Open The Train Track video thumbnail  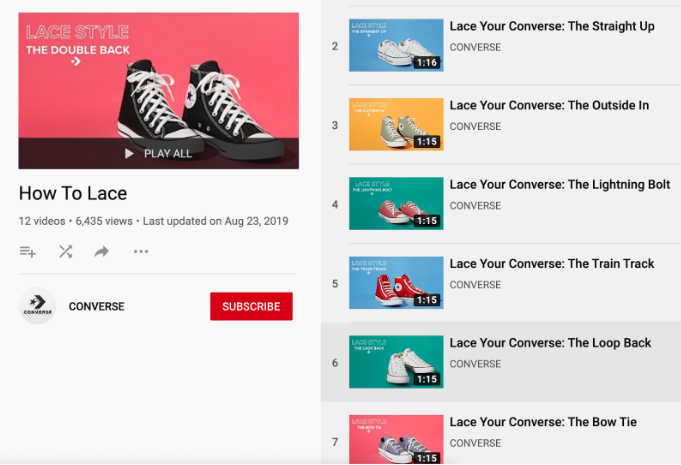396,282
